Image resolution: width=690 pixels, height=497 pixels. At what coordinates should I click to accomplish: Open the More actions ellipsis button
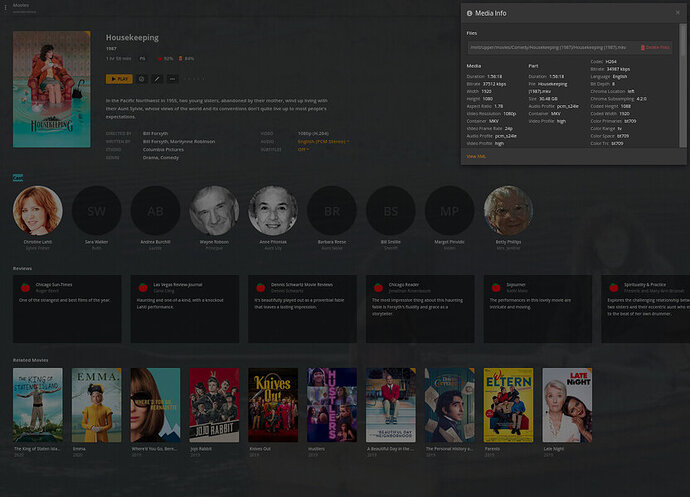tap(172, 79)
